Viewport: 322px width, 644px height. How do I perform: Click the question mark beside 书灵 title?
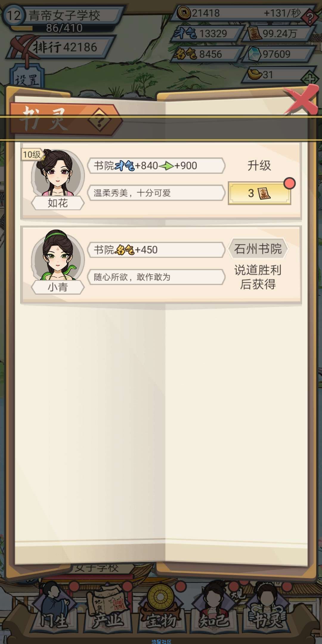point(100,121)
